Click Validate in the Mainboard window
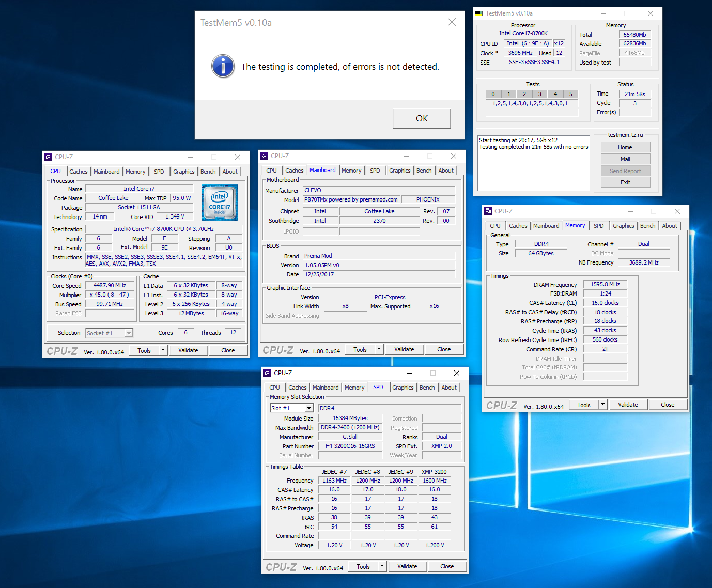712x588 pixels. 404,349
